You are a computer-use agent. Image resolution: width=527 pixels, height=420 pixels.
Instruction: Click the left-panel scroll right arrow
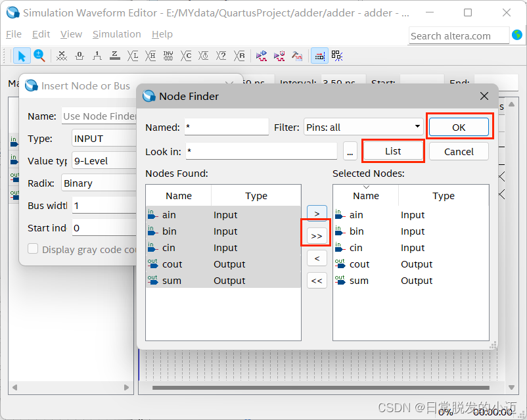click(126, 387)
